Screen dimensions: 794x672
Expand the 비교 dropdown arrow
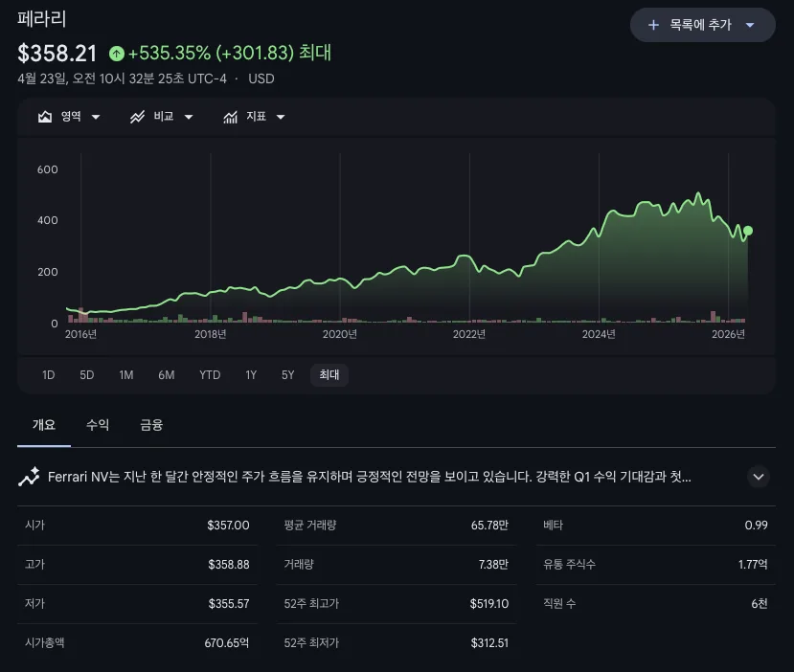coord(189,117)
